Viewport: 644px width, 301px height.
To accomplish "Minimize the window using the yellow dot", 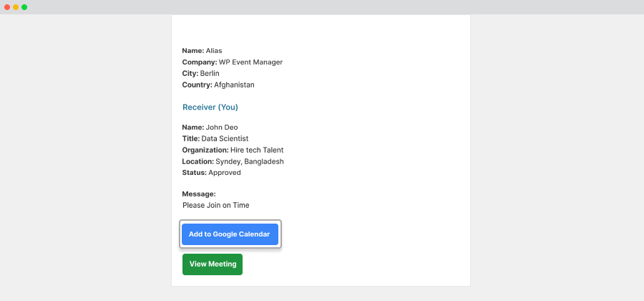I will (16, 7).
